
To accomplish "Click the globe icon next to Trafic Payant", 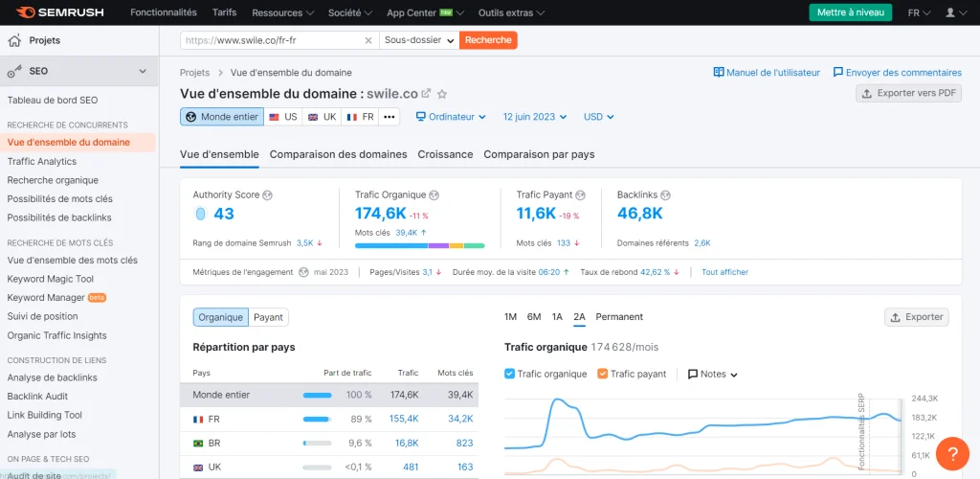I will 580,195.
